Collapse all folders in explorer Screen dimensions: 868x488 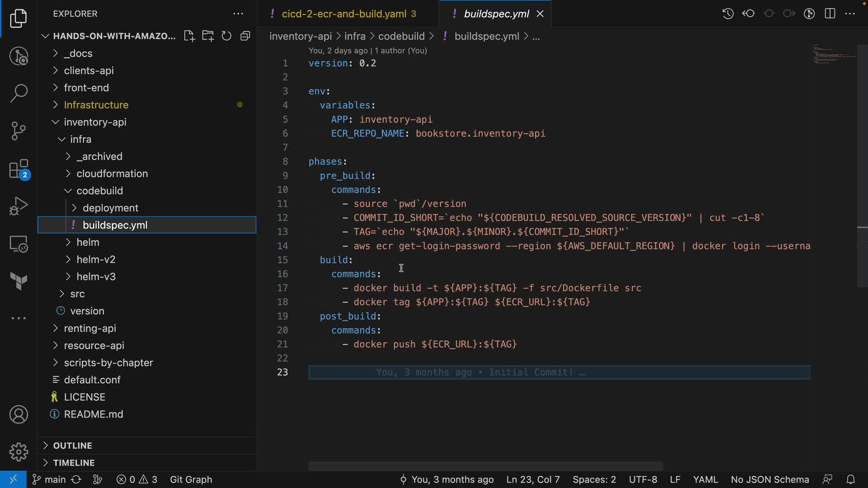point(245,36)
